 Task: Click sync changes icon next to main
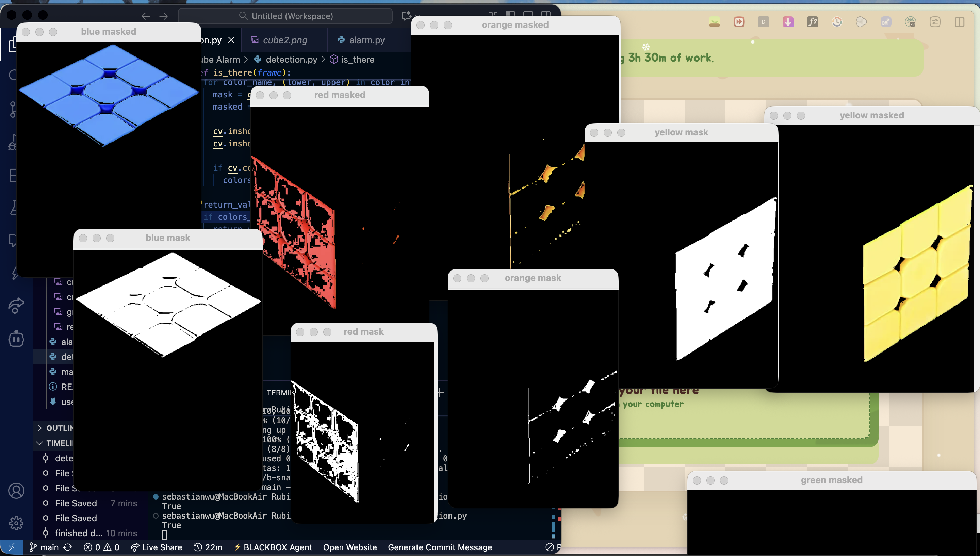coord(68,547)
